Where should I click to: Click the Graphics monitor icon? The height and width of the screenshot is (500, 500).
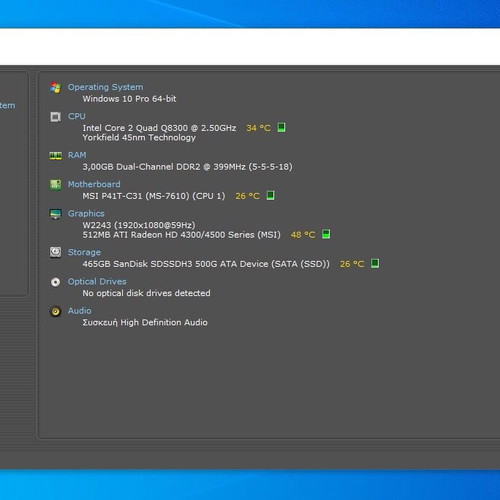click(55, 214)
